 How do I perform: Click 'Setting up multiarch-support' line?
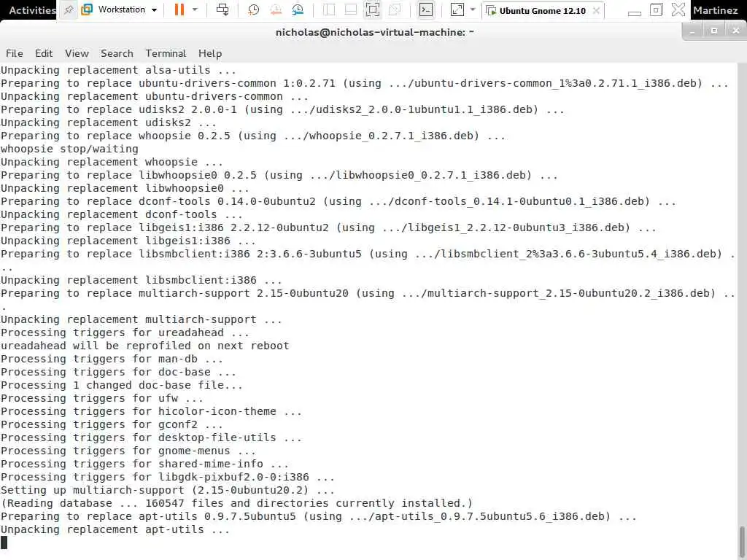pyautogui.click(x=167, y=490)
